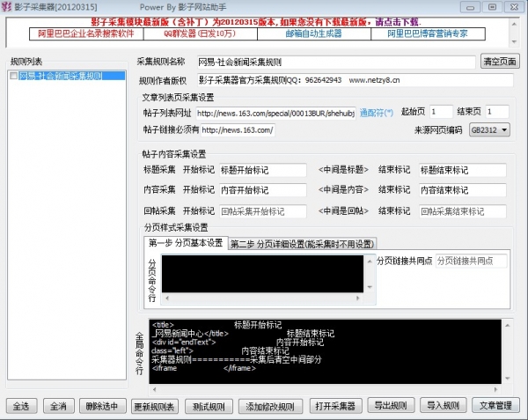Open 文章管理 button
Image resolution: width=528 pixels, height=420 pixels.
click(x=495, y=406)
